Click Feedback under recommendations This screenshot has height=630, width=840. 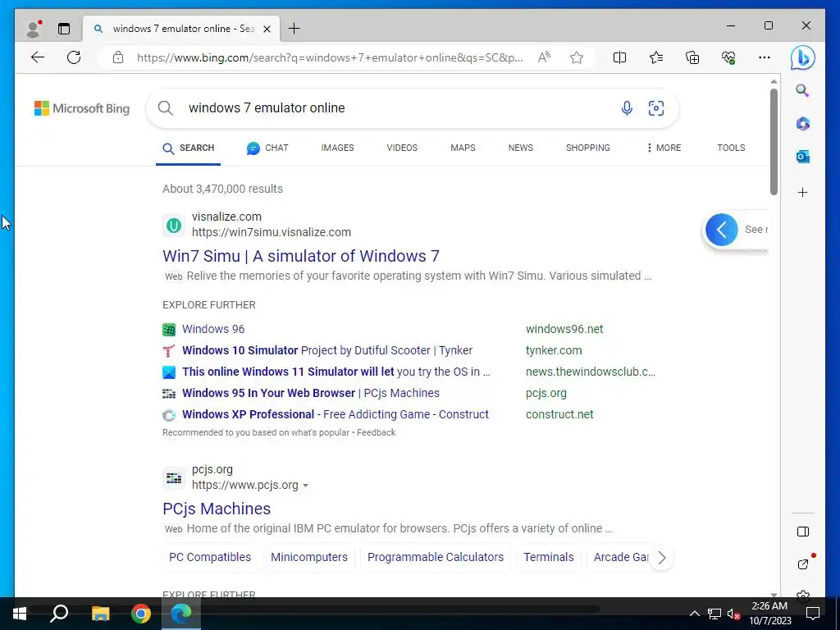(376, 432)
